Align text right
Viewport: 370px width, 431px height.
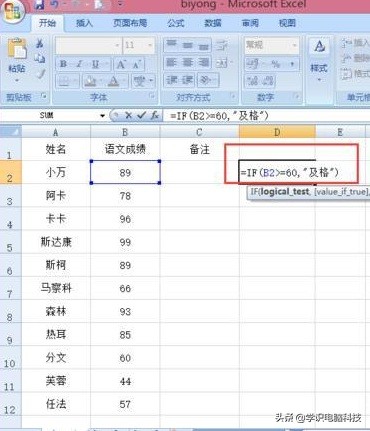pos(203,63)
